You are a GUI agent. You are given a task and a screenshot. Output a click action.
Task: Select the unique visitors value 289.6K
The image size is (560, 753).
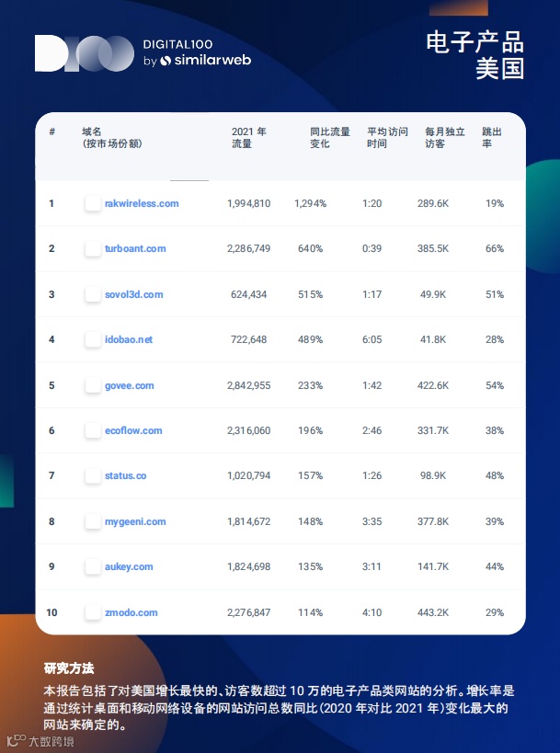433,203
